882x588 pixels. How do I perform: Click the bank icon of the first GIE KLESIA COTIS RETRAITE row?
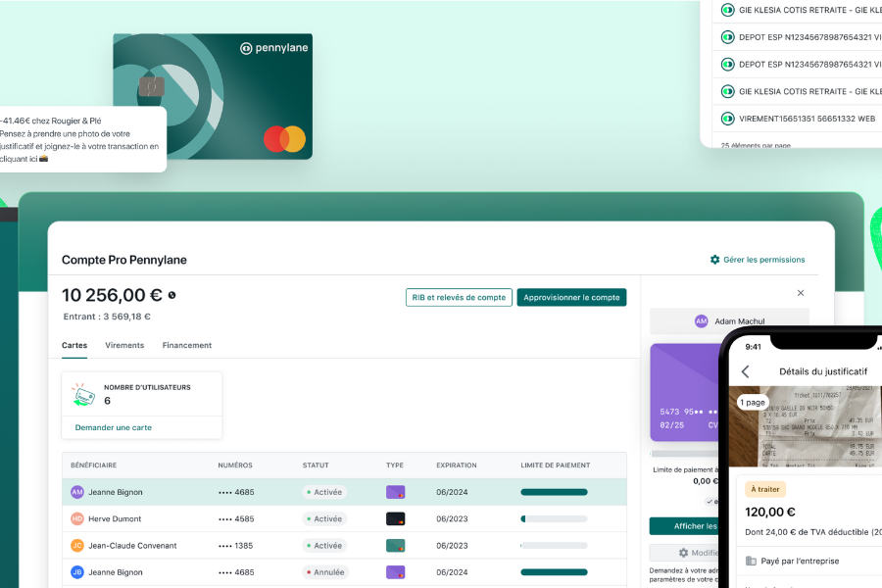click(x=728, y=10)
